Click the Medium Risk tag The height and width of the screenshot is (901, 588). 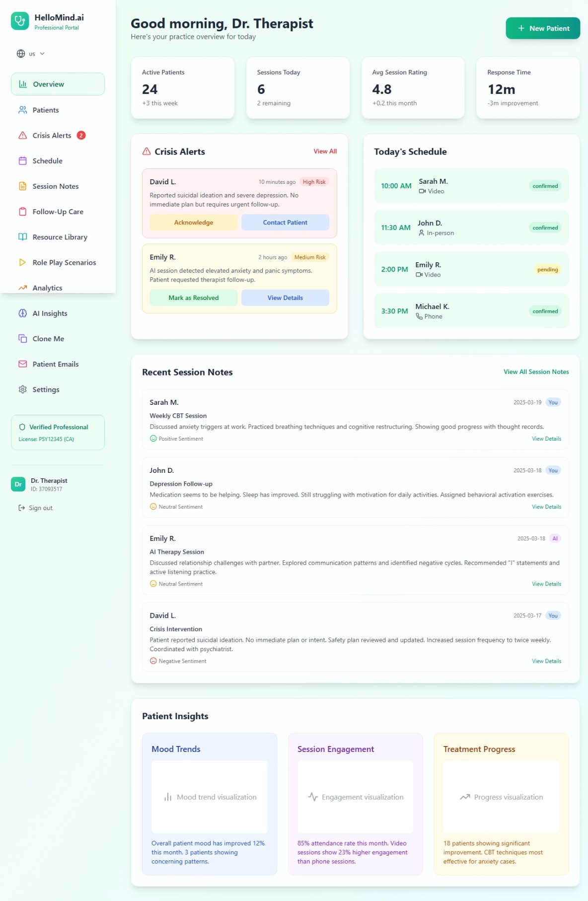[310, 257]
